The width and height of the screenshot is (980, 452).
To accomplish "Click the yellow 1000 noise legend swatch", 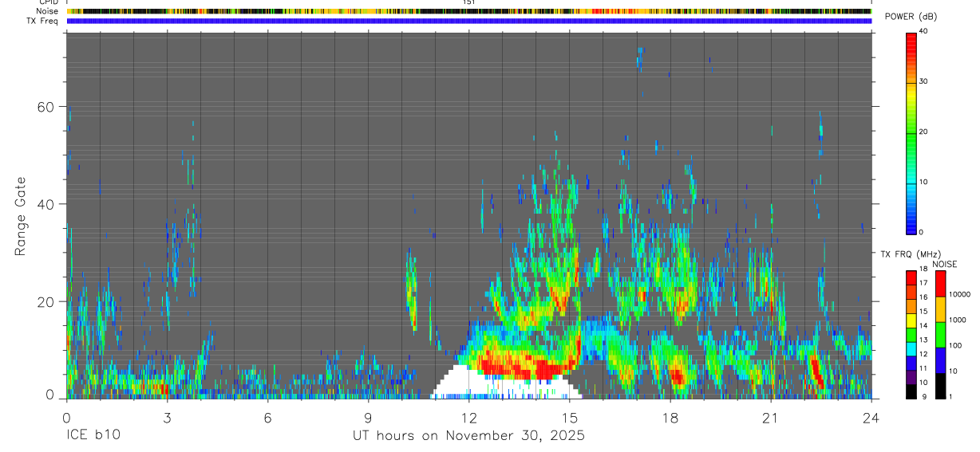I will [x=942, y=309].
